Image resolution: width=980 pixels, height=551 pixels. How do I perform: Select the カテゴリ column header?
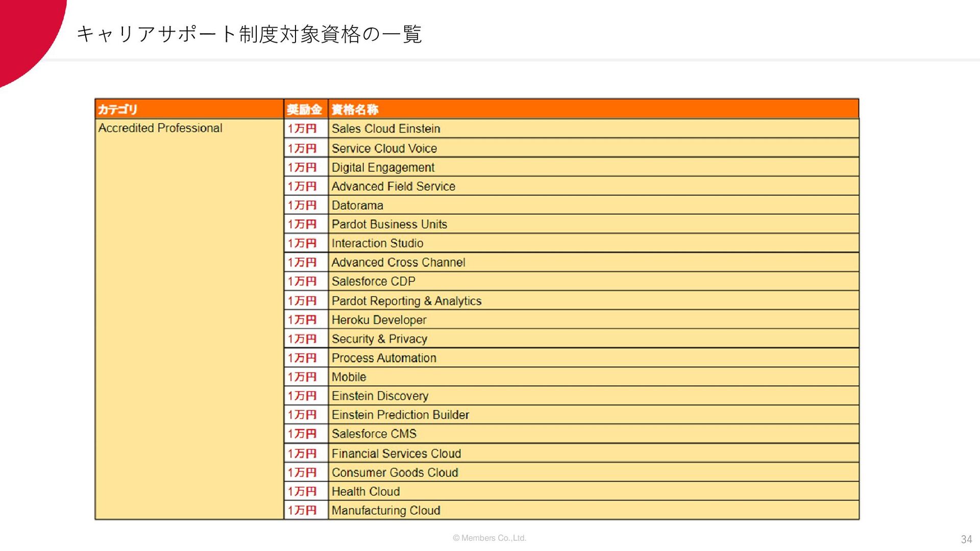[x=189, y=109]
